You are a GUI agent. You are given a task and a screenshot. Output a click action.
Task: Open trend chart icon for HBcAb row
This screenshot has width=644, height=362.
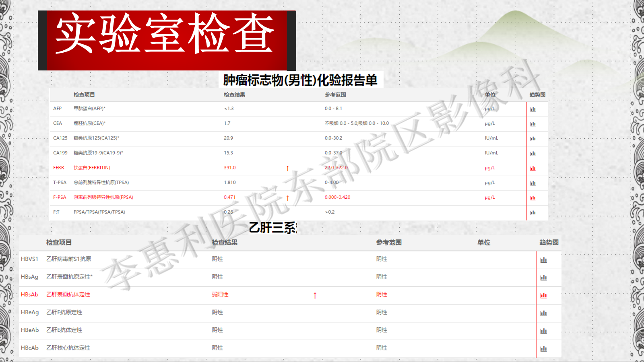[x=543, y=348]
